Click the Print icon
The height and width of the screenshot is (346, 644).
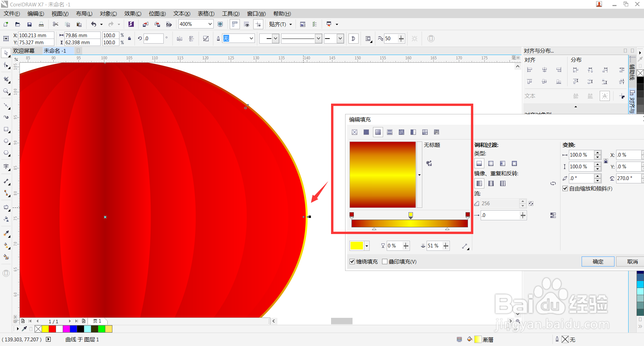[x=41, y=24]
